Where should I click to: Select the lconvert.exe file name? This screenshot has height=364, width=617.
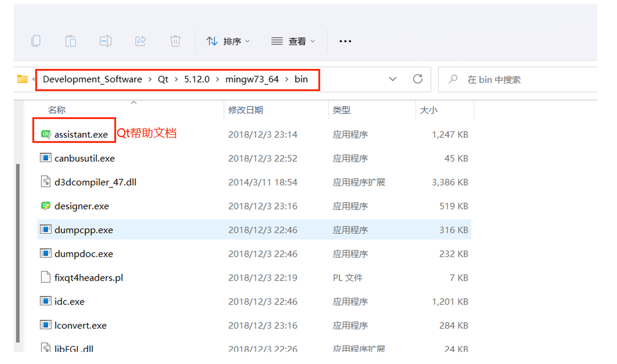click(x=81, y=325)
